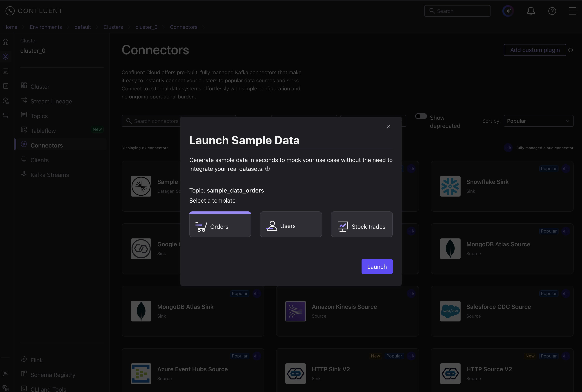The image size is (582, 392).
Task: Go to Home breadcrumb
Action: (x=10, y=27)
